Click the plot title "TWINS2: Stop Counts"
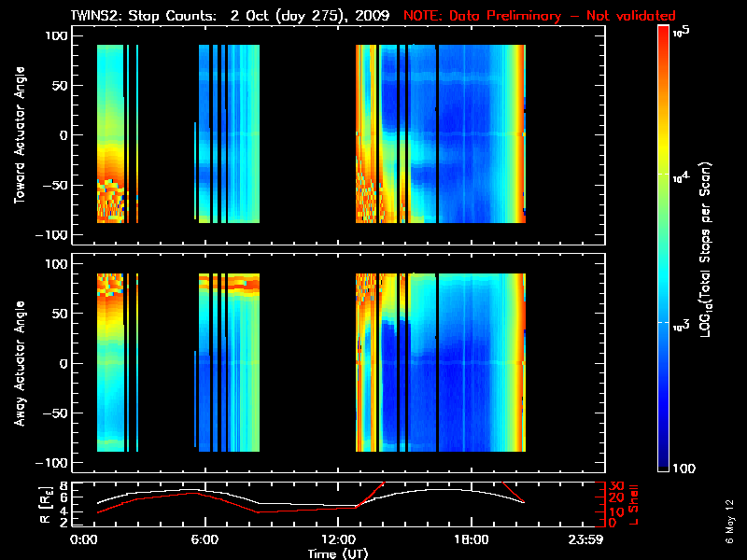The width and height of the screenshot is (747, 560). point(144,16)
